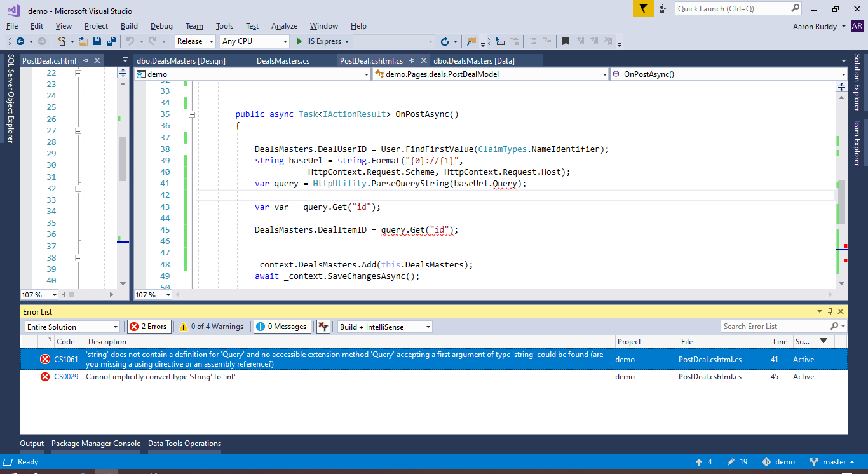
Task: Open the Build + IntelliSense dropdown
Action: (428, 327)
